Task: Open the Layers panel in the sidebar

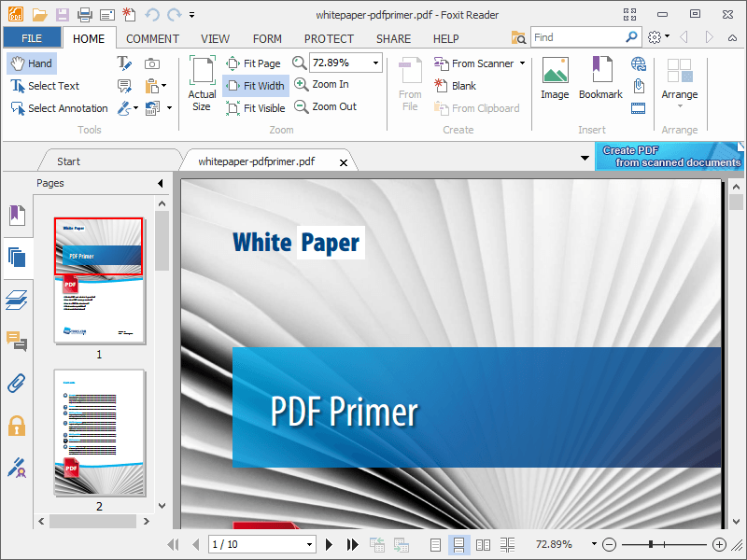Action: [17, 301]
